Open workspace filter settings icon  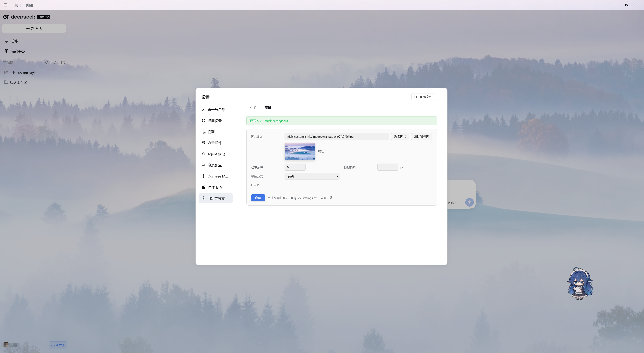pyautogui.click(x=55, y=63)
